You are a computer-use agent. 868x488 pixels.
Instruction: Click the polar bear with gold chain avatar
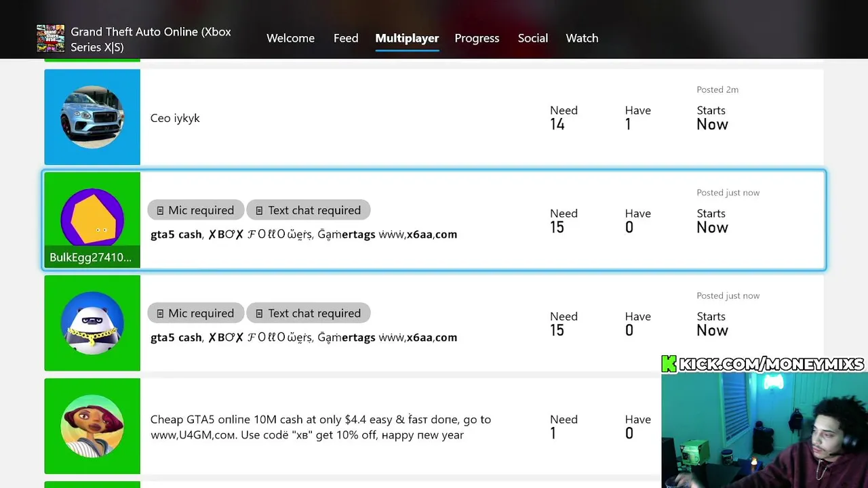92,323
